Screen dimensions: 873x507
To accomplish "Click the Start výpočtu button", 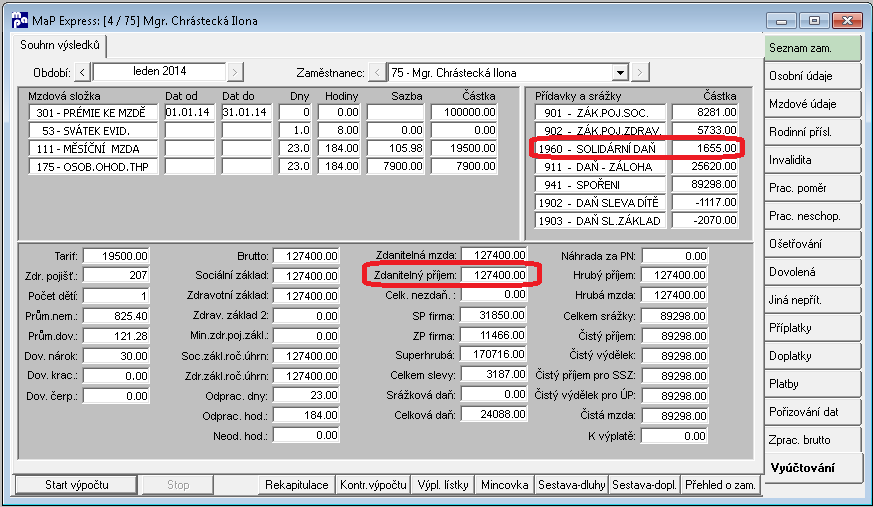I will coord(76,485).
